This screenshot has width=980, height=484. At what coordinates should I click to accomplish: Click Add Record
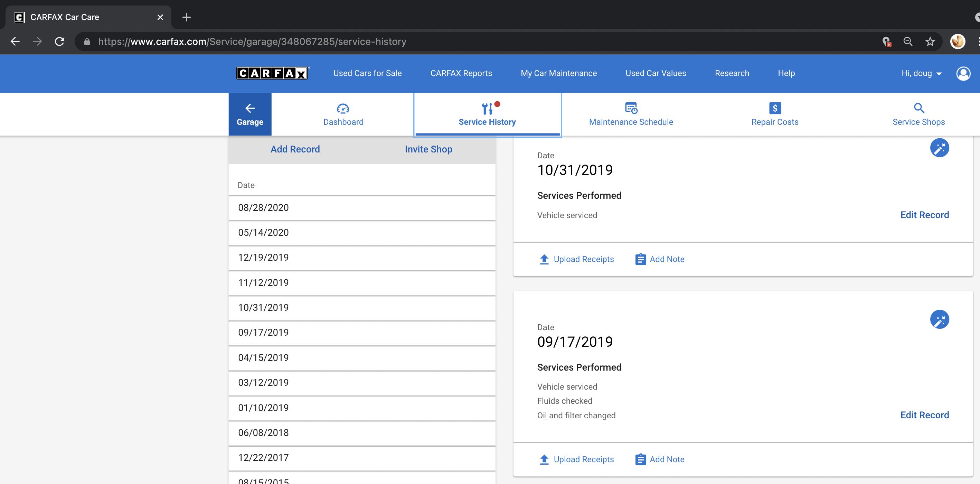295,149
